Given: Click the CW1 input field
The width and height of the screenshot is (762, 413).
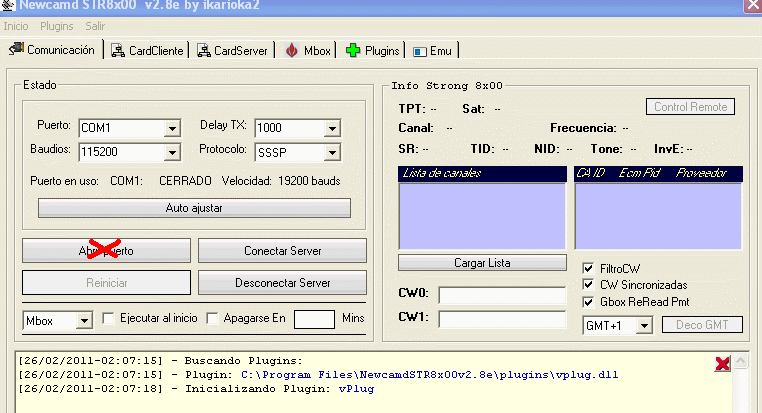Looking at the screenshot, I should (502, 319).
